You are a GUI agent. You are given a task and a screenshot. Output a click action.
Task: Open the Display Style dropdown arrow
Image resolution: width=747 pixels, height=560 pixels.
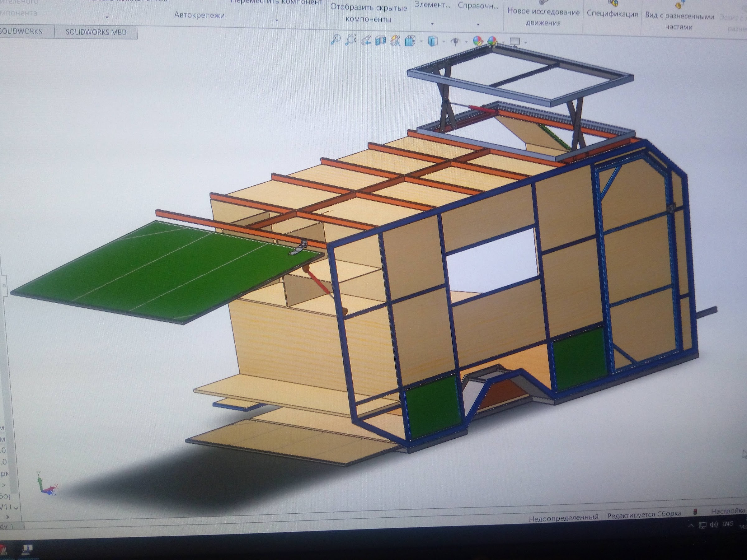pyautogui.click(x=444, y=42)
